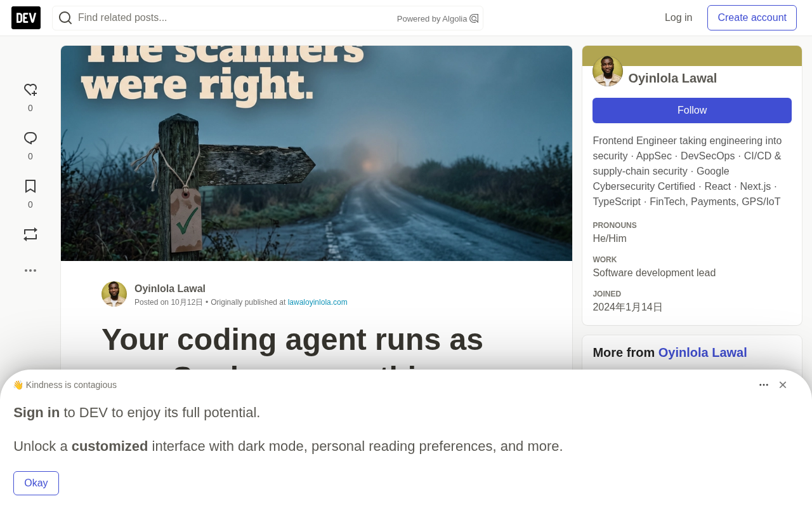
Task: Click the foggy road cover image
Action: [317, 153]
